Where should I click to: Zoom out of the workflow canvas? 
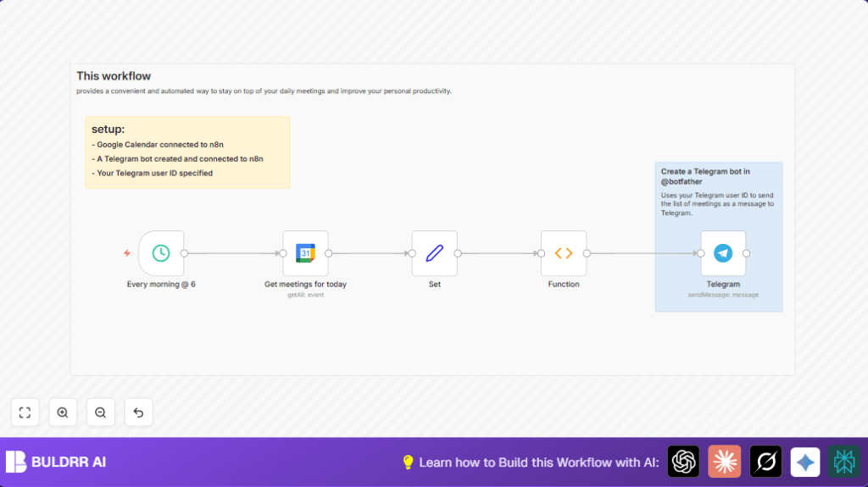[x=100, y=412]
